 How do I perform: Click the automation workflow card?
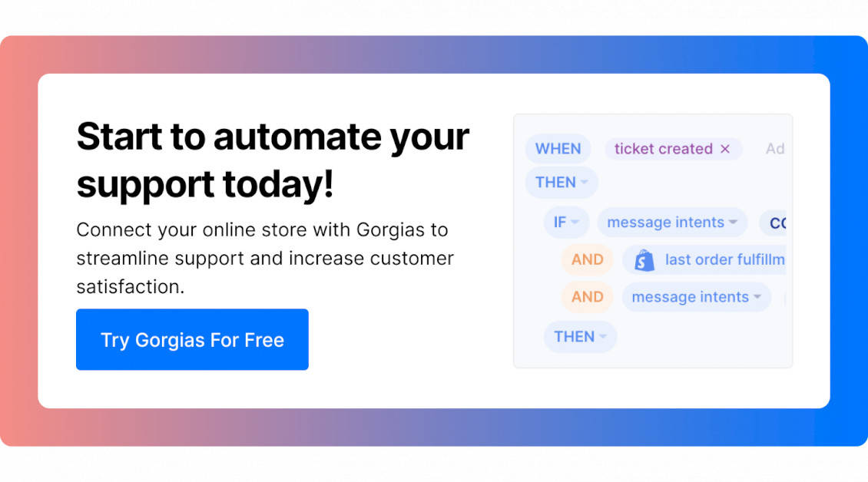click(x=653, y=240)
